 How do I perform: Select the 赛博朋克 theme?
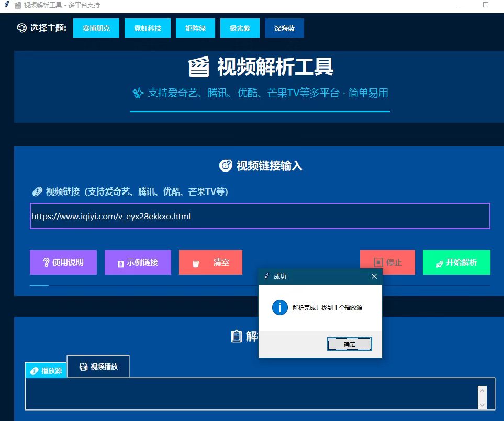pyautogui.click(x=96, y=28)
